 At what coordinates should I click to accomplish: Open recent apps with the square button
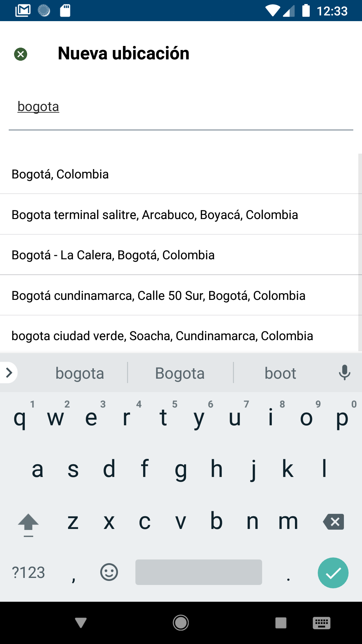pyautogui.click(x=281, y=623)
